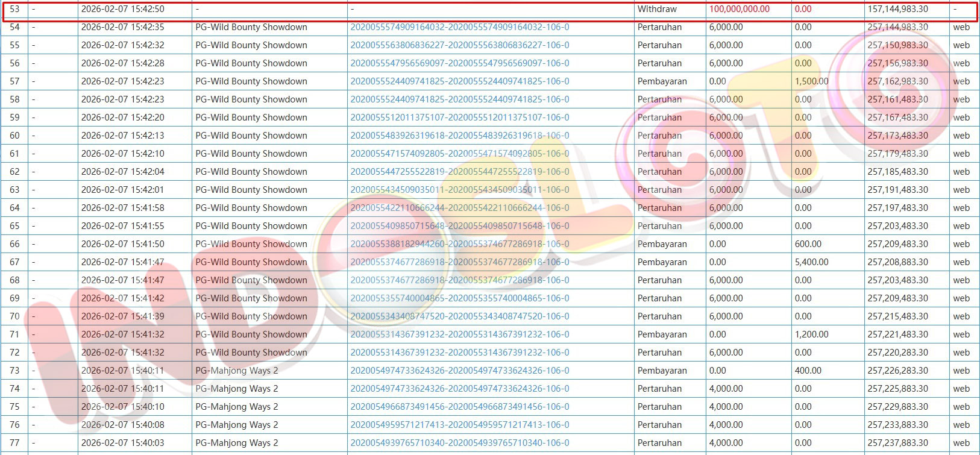
Task: Click transaction ID link 2020055547956569097
Action: (459, 63)
